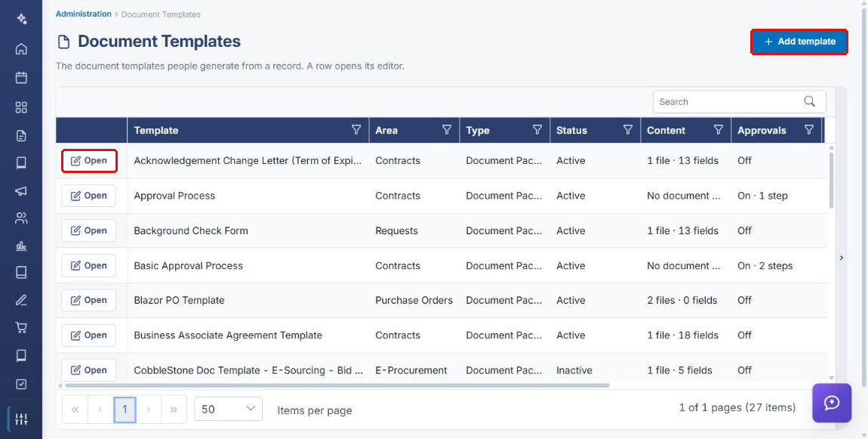
Task: Open the Approval Process template row
Action: [x=88, y=196]
